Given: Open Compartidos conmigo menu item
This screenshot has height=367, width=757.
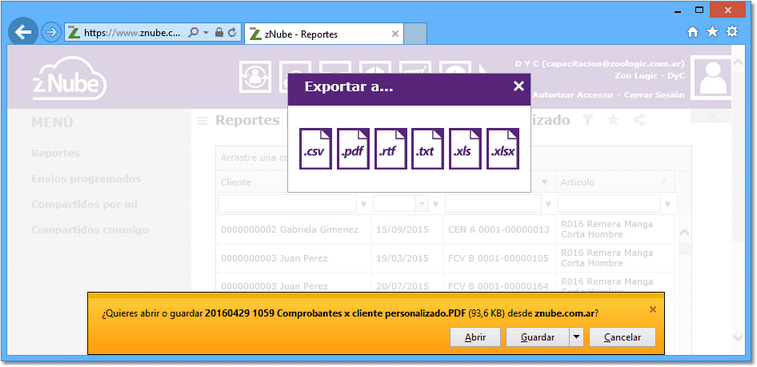Looking at the screenshot, I should 90,230.
